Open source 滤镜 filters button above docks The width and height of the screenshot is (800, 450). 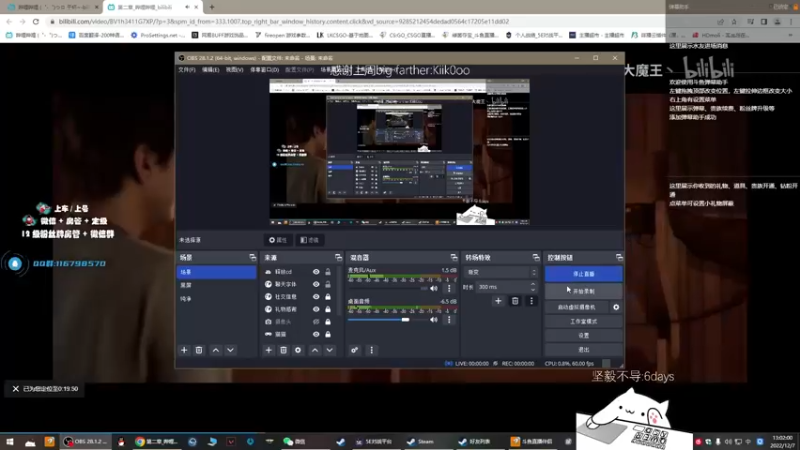[x=310, y=240]
